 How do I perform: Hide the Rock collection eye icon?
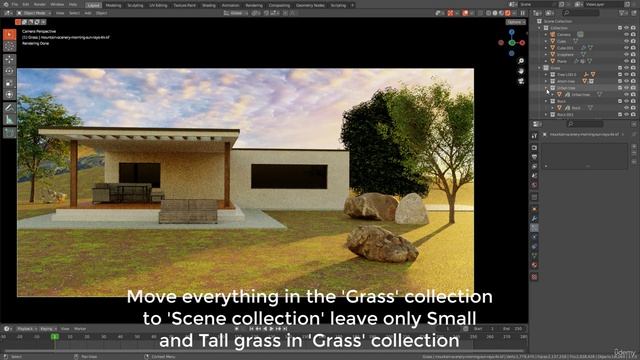[x=626, y=101]
